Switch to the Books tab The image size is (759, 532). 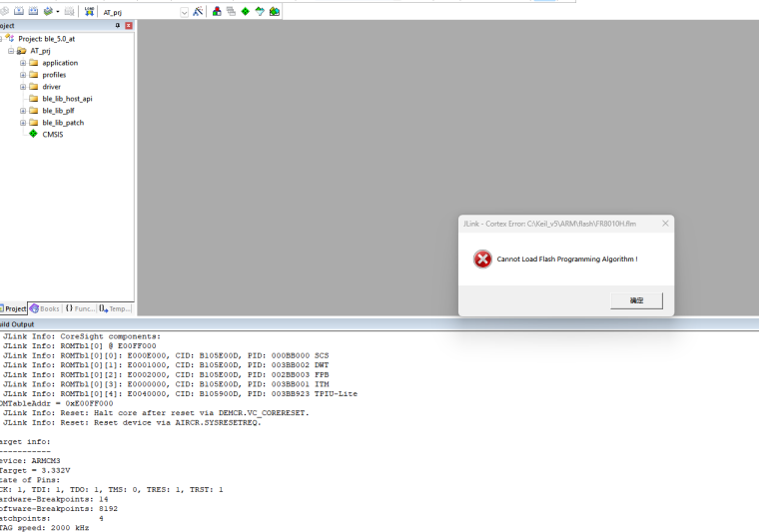(45, 308)
